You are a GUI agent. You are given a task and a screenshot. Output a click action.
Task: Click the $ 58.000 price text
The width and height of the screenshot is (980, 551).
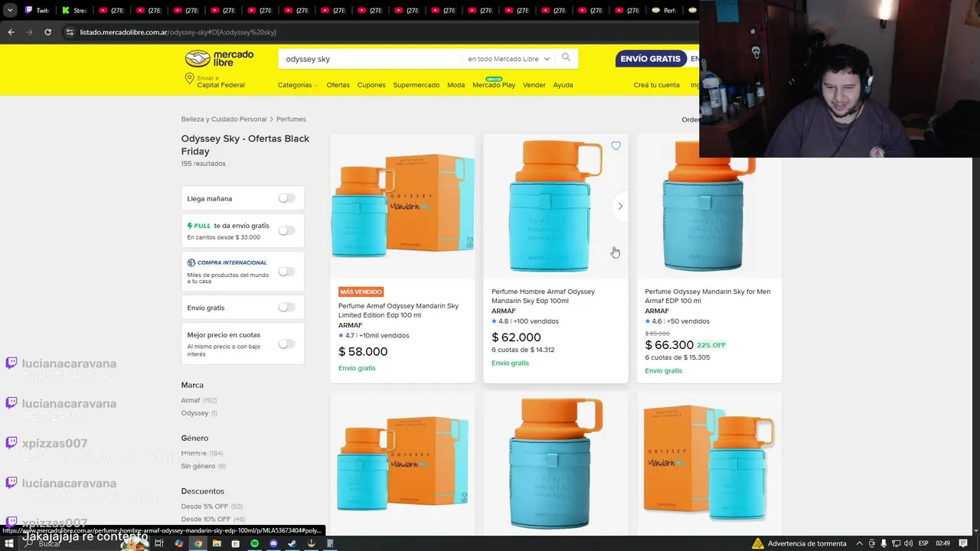pyautogui.click(x=363, y=352)
